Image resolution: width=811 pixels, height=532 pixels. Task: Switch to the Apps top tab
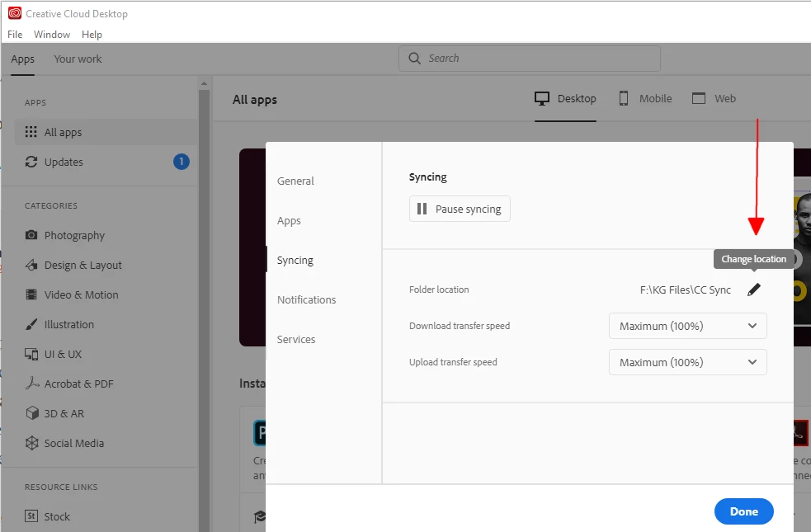23,59
